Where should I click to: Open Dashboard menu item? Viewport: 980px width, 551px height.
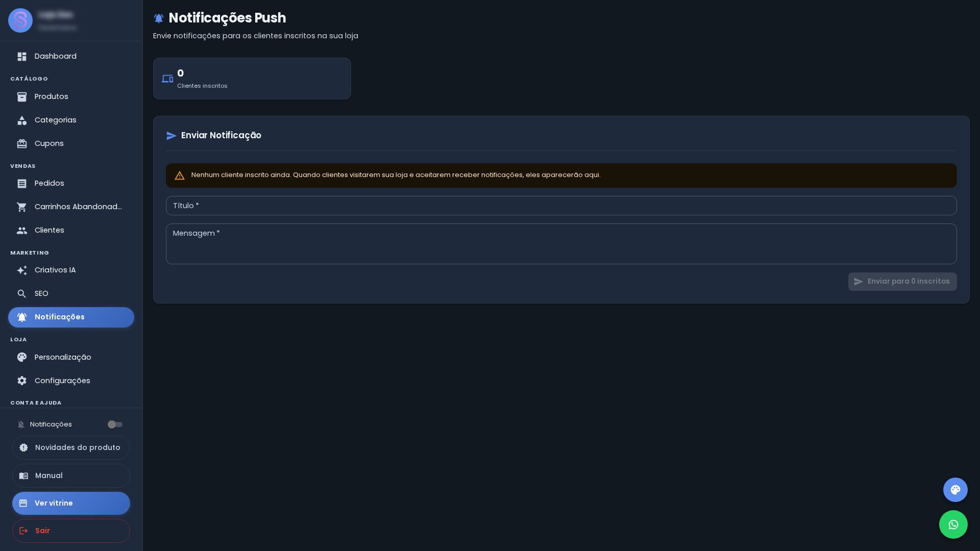71,57
